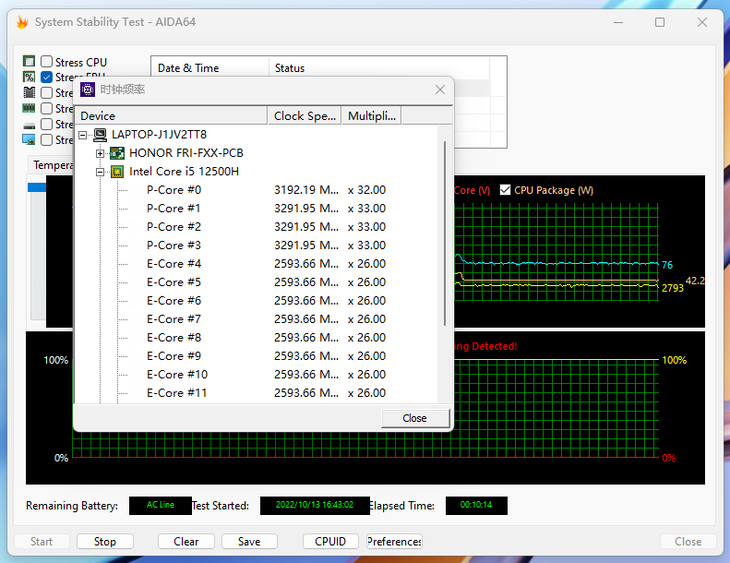The image size is (730, 563).
Task: Click the Stop button
Action: click(105, 542)
